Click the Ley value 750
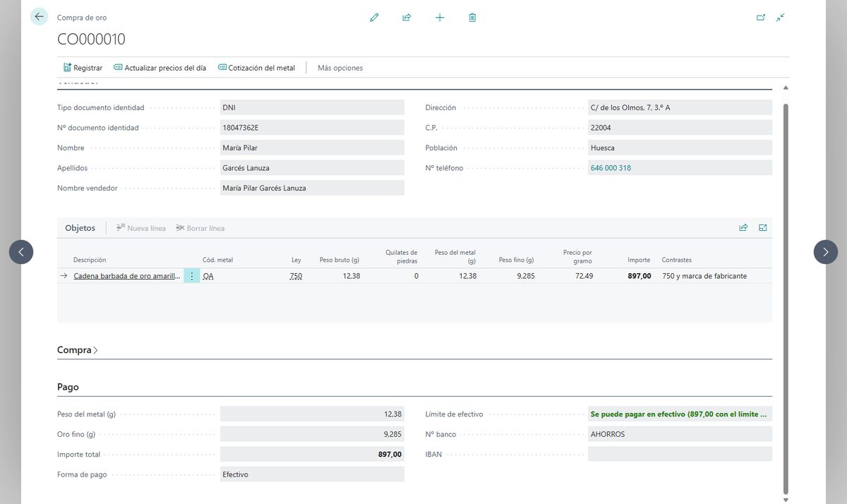The height and width of the screenshot is (504, 847). coord(296,276)
